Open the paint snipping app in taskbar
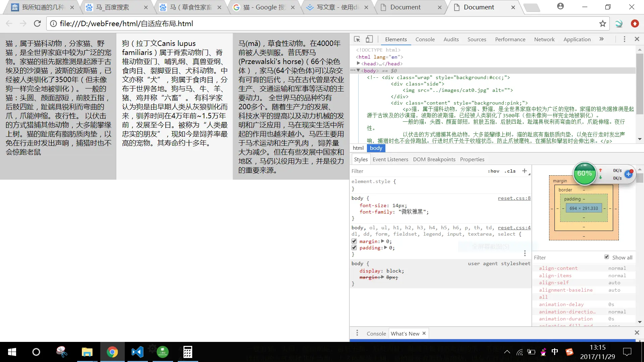The height and width of the screenshot is (362, 644). pos(62,352)
